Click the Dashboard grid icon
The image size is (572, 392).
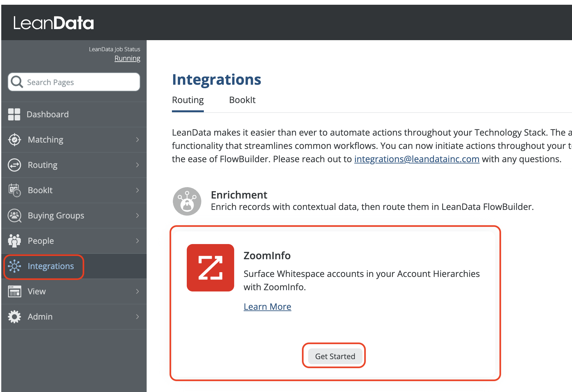pos(14,114)
